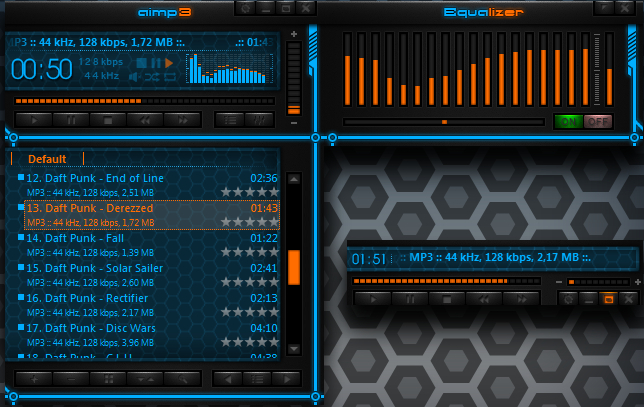
Task: Click the star rating of Derezzed
Action: (x=250, y=222)
